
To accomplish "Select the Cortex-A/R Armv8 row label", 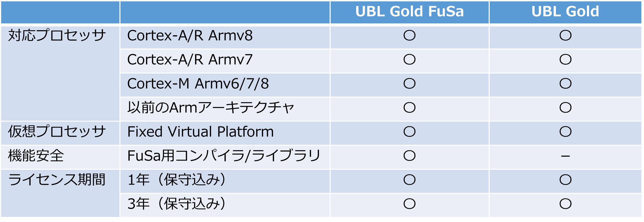I will 190,35.
